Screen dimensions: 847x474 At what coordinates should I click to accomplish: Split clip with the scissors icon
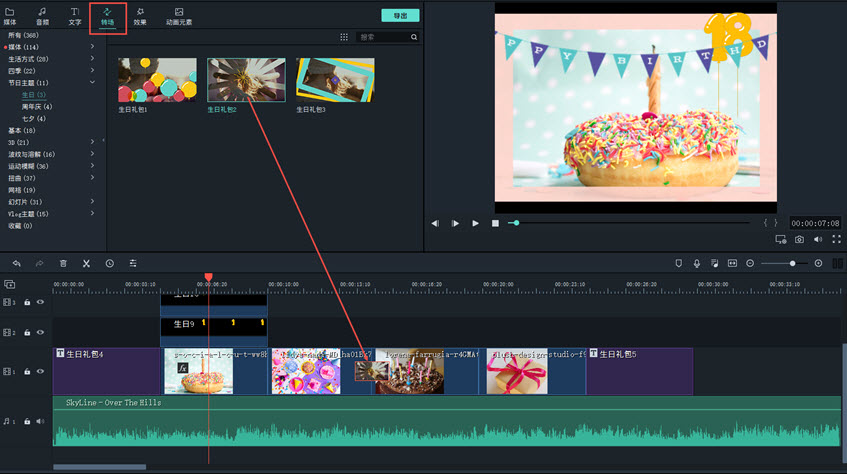point(86,263)
